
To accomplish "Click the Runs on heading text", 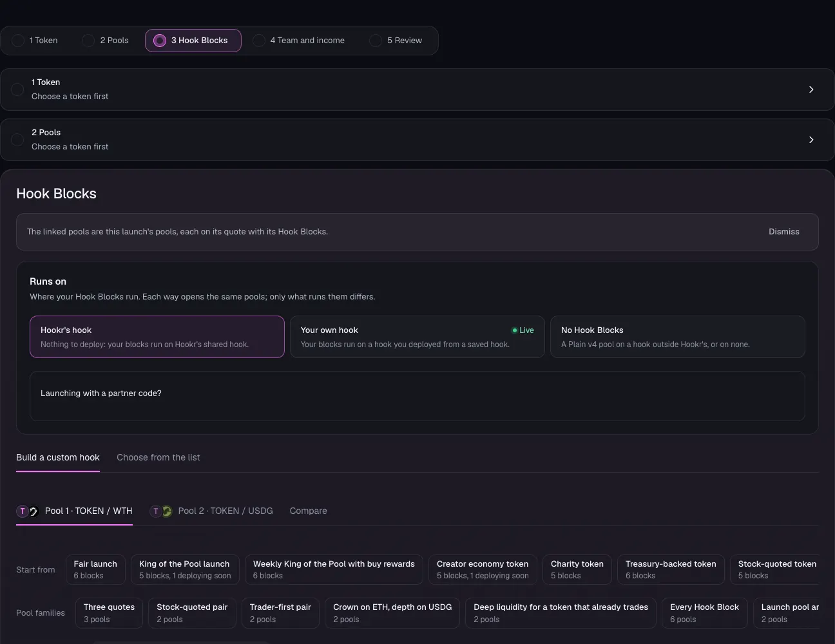I will tap(48, 281).
